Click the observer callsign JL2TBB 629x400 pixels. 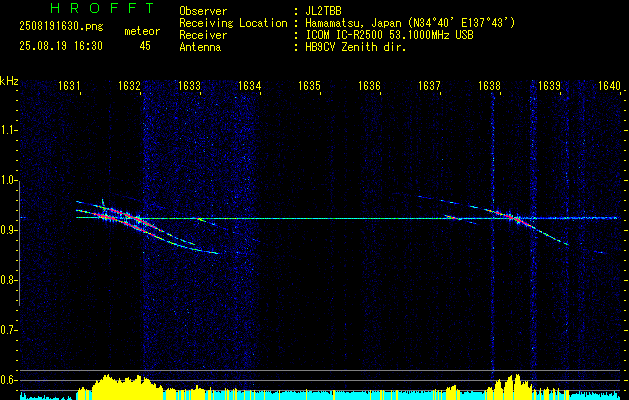pos(323,11)
